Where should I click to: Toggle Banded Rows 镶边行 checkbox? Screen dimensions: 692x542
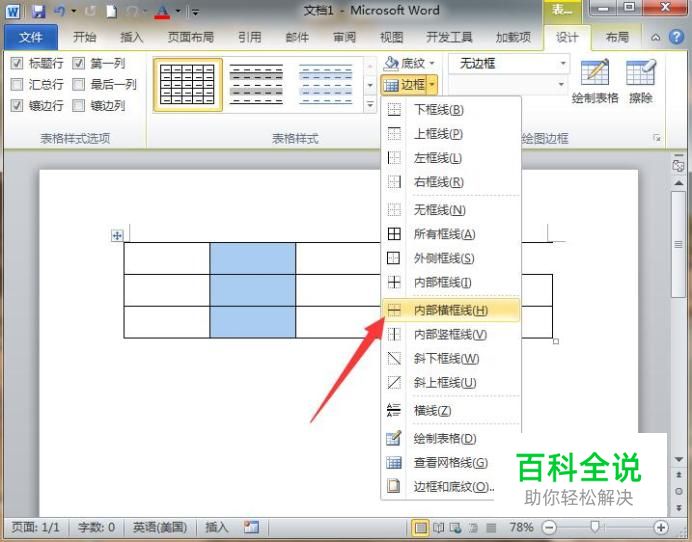17,105
